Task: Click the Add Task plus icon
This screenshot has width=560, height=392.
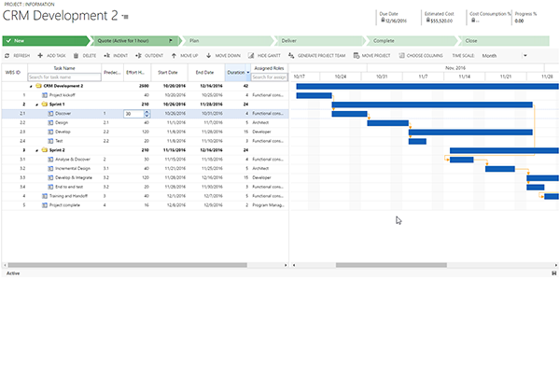Action: pos(40,56)
